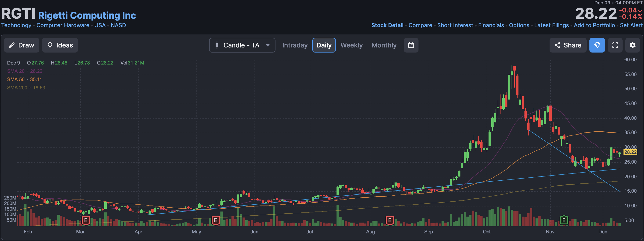
Task: Click the last price 28.22 in header
Action: (x=596, y=14)
